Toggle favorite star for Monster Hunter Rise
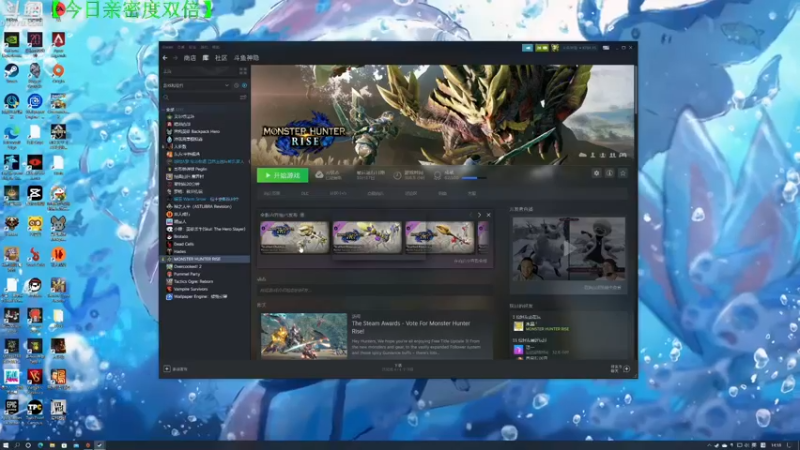This screenshot has height=450, width=800. [622, 173]
